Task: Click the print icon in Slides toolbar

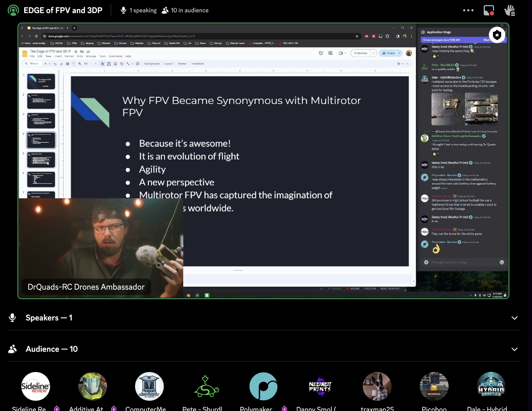Action: click(x=68, y=64)
